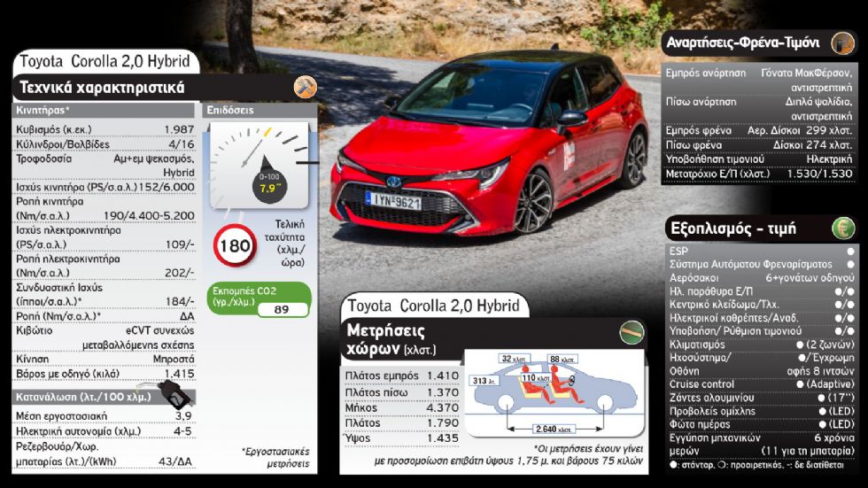This screenshot has width=868, height=488.
Task: Click the 'Ρεζερβουάρ/Χωρ. μπαταρίας' value 43/ΔΑ
Action: (x=175, y=461)
